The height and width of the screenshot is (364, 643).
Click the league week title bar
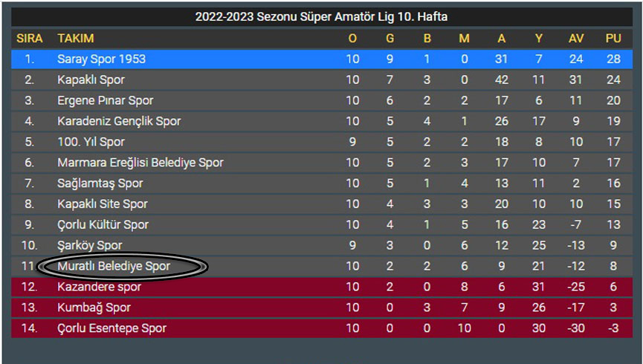point(322,17)
